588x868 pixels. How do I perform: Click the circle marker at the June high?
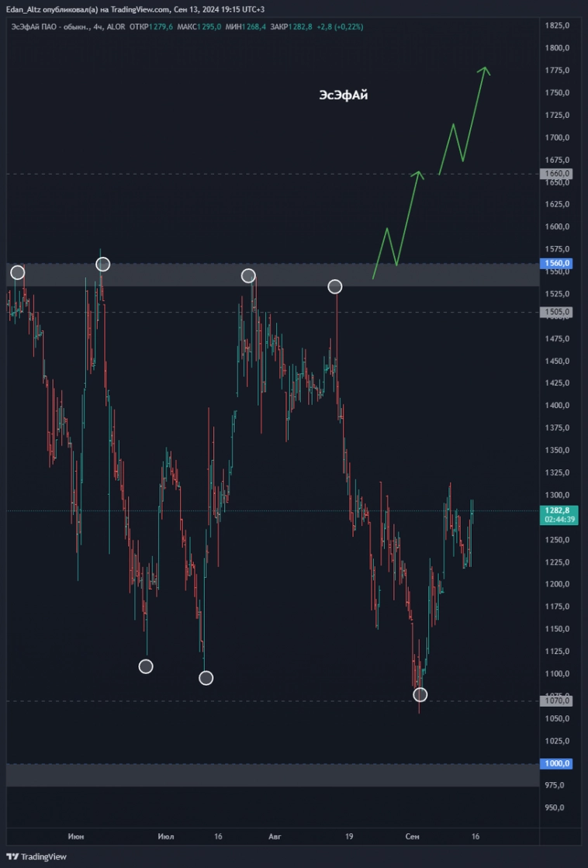102,265
